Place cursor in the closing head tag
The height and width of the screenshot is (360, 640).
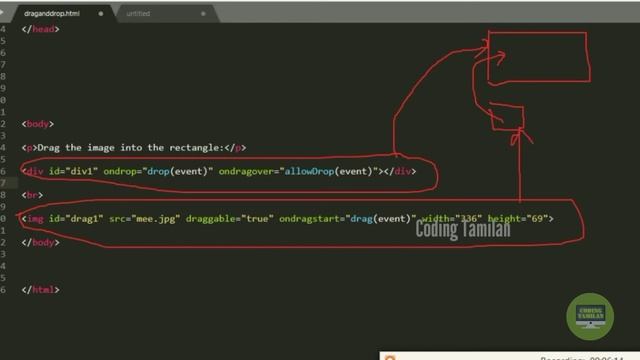pyautogui.click(x=40, y=29)
